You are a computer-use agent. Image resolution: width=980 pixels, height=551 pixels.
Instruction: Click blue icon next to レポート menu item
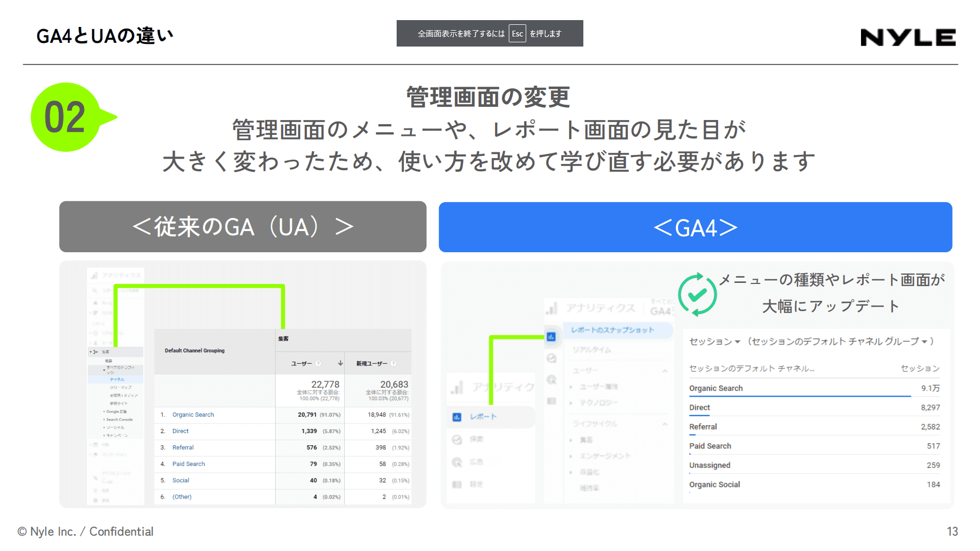click(457, 417)
